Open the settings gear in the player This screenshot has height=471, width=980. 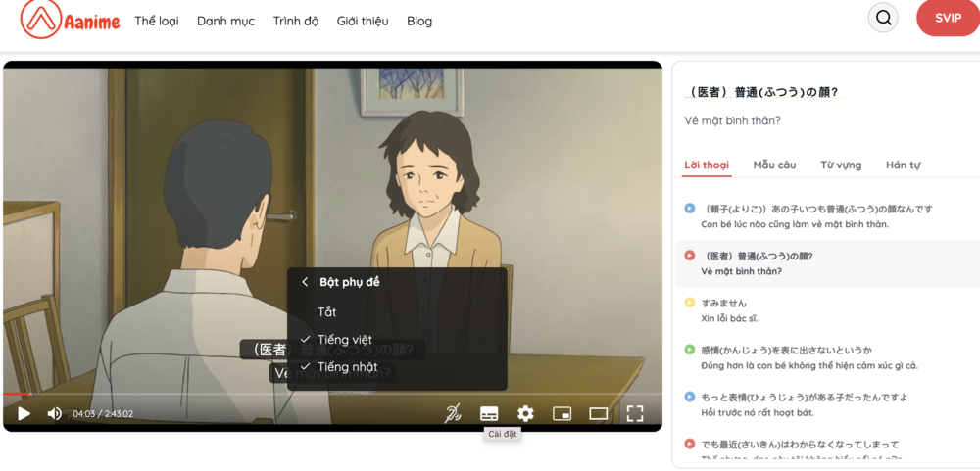pos(525,413)
